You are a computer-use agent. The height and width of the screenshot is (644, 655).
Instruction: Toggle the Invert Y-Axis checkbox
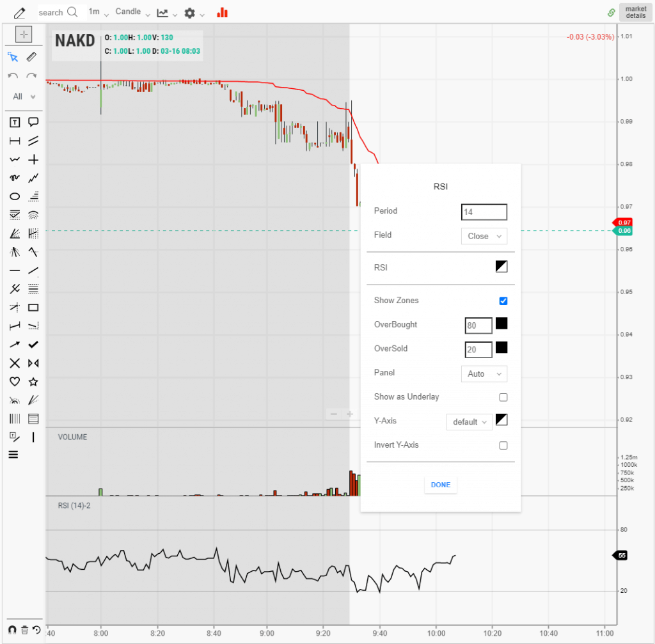(503, 445)
